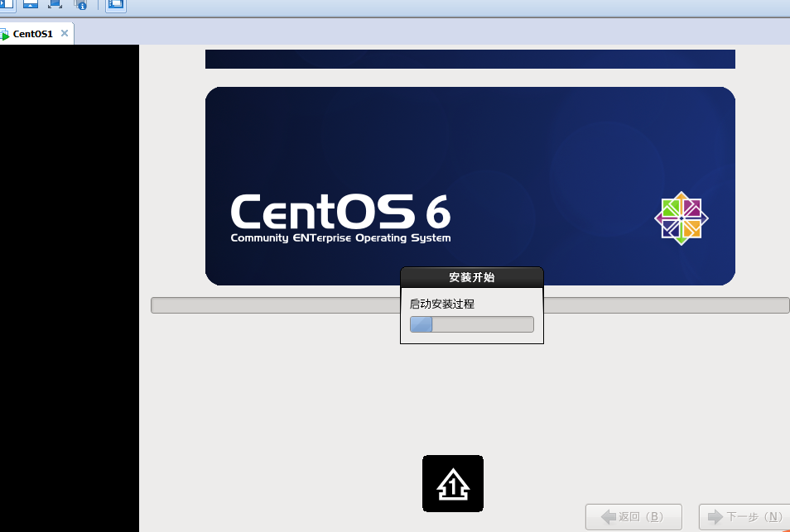Click the CentOS 6 banner title text
Viewport: 790px width, 532px height.
340,213
